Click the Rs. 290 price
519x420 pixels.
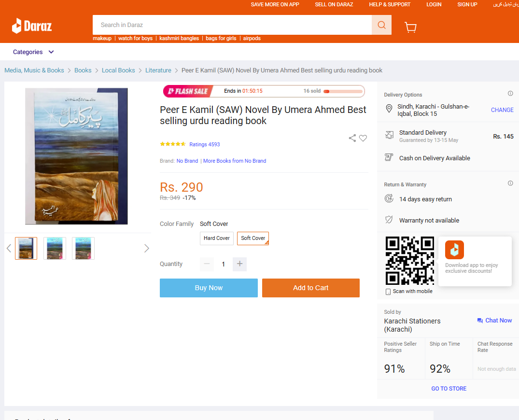click(x=182, y=187)
